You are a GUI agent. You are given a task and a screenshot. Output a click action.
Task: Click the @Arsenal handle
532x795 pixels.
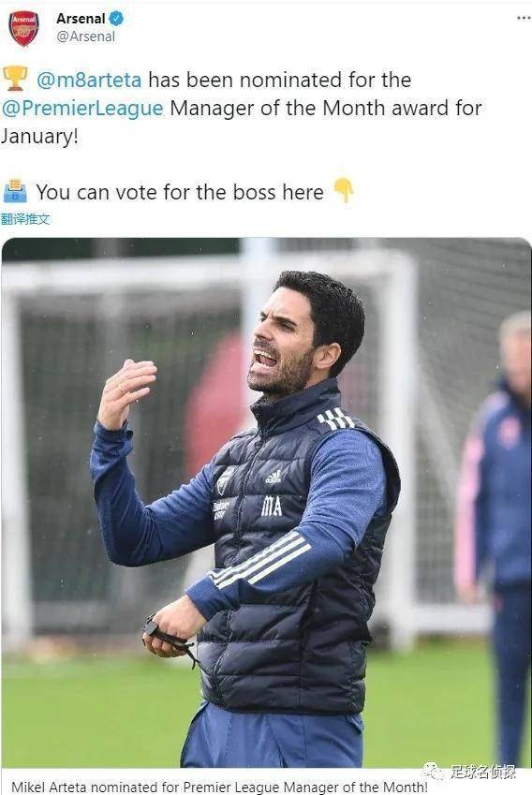[86, 37]
